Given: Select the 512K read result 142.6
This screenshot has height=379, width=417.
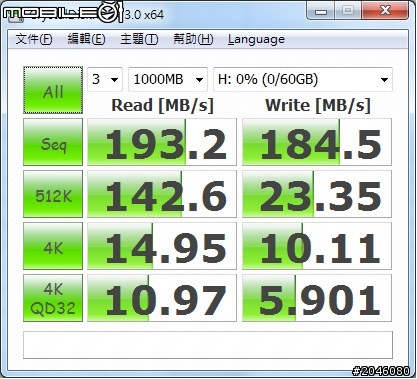Looking at the screenshot, I should pos(162,194).
